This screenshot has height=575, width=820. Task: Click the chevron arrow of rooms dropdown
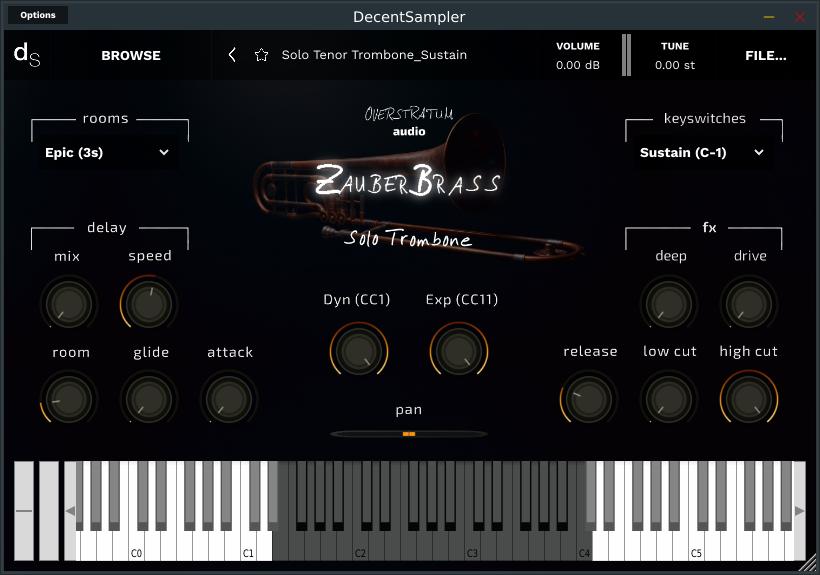click(x=164, y=153)
